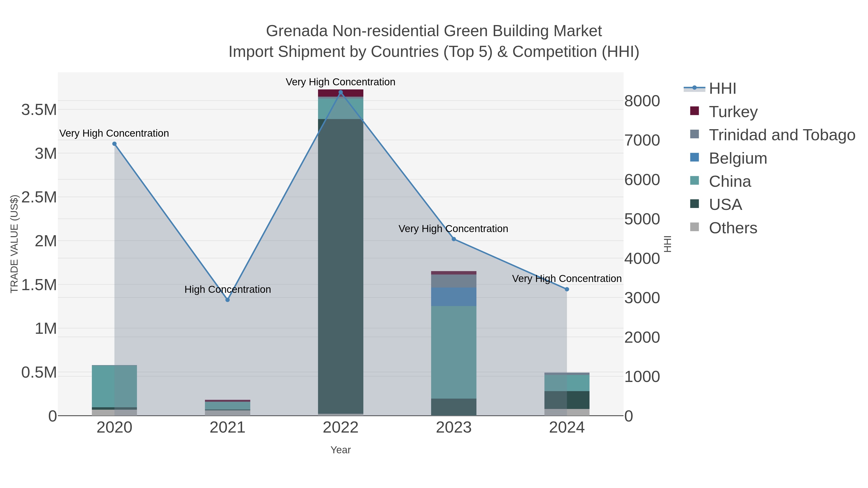Screen dimensions: 868x488
Task: Click 'Very High Concentration' label near 2023
Action: [x=453, y=229]
